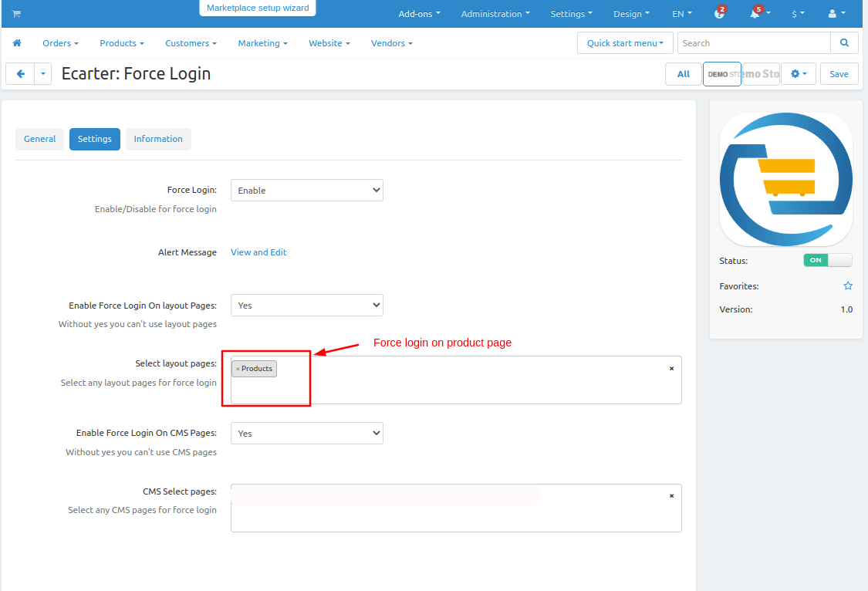Open the storefront cart icon

tap(17, 14)
